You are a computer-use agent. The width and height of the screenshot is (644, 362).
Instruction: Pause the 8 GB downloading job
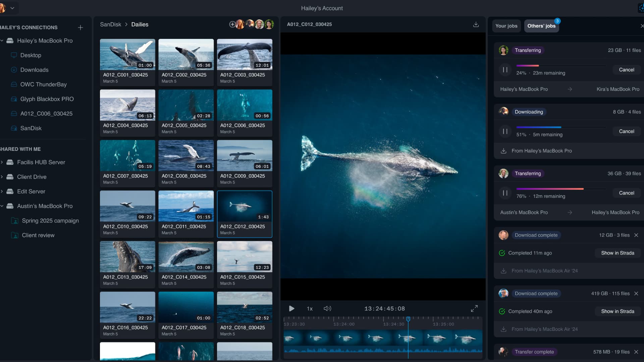505,131
